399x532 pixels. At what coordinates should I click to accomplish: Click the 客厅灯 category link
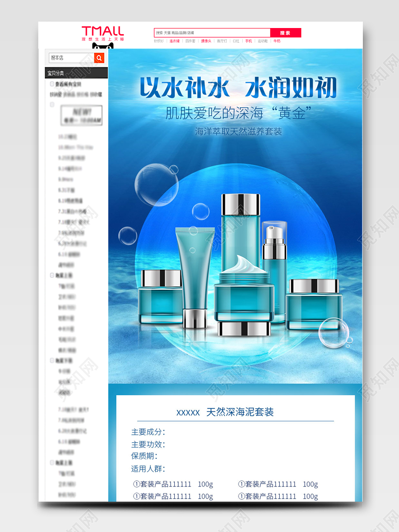pyautogui.click(x=221, y=42)
